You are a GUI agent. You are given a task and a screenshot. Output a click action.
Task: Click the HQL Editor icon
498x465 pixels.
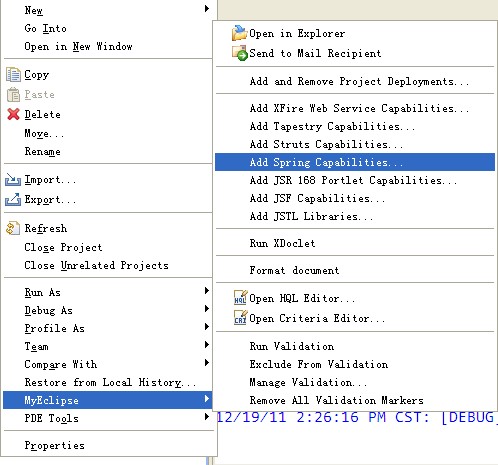point(240,298)
